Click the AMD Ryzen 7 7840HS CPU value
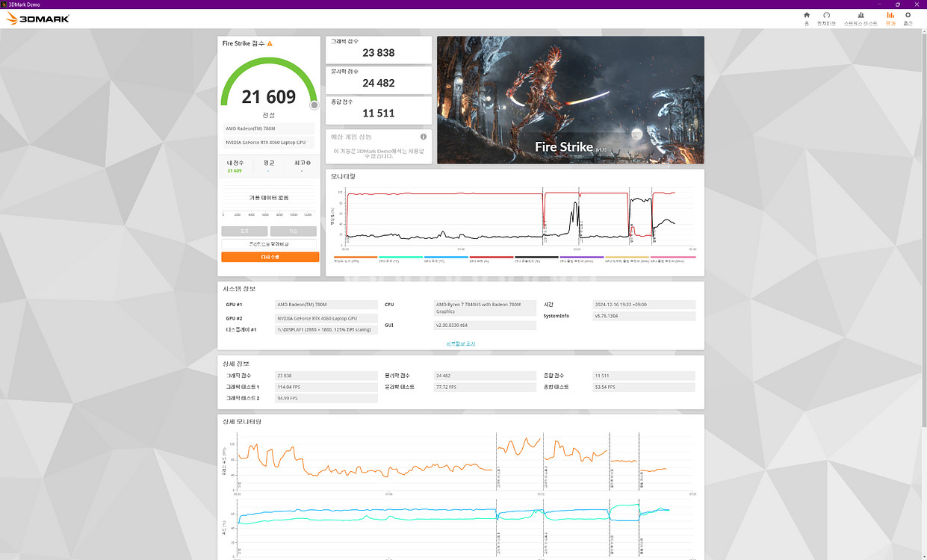The image size is (927, 560). coord(486,308)
